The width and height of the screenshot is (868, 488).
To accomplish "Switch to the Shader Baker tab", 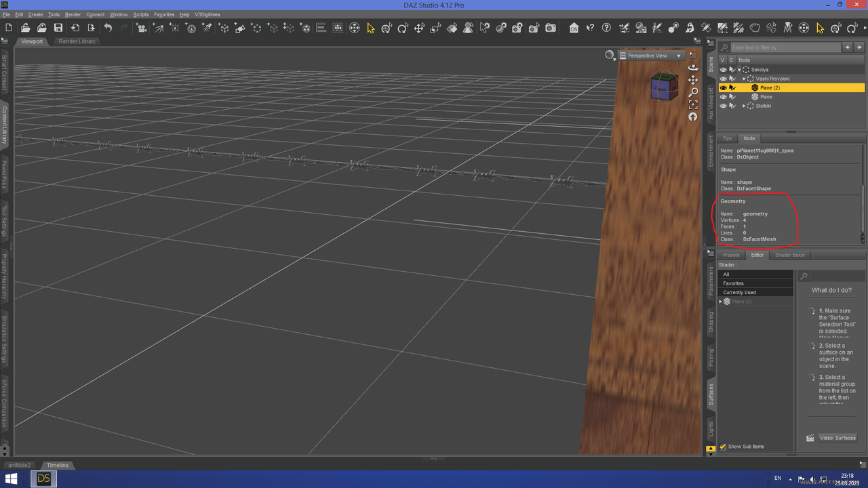I will tap(790, 255).
